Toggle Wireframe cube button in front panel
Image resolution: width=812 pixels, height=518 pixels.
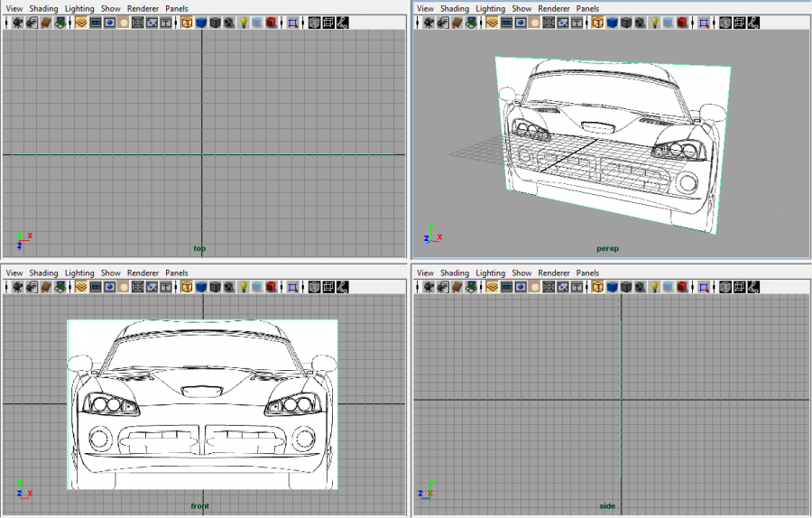coord(187,287)
